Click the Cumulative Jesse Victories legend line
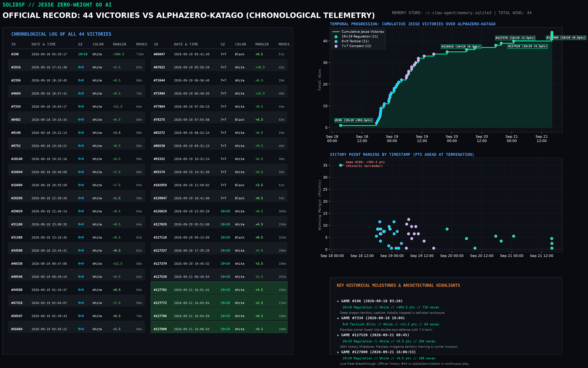This screenshot has height=368, width=588. coord(336,32)
